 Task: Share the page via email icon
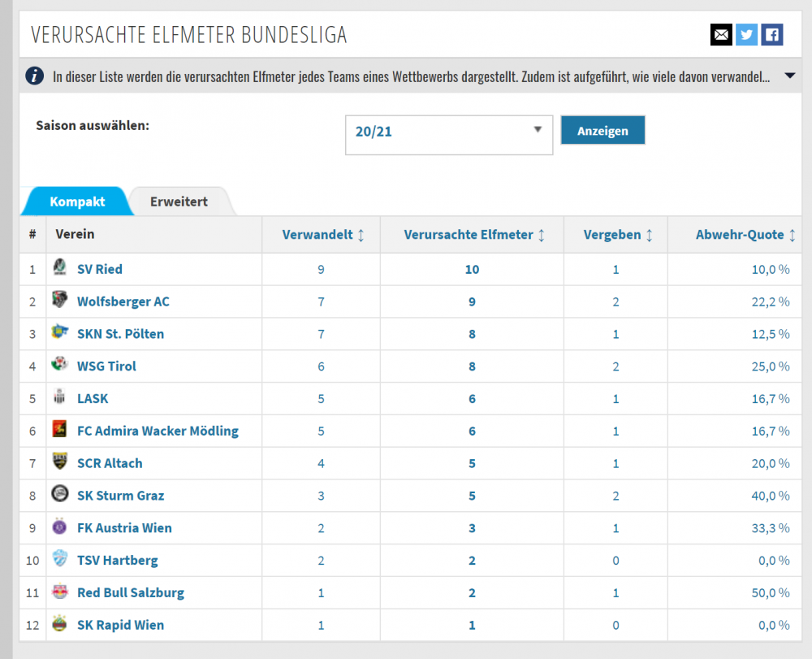tap(721, 35)
